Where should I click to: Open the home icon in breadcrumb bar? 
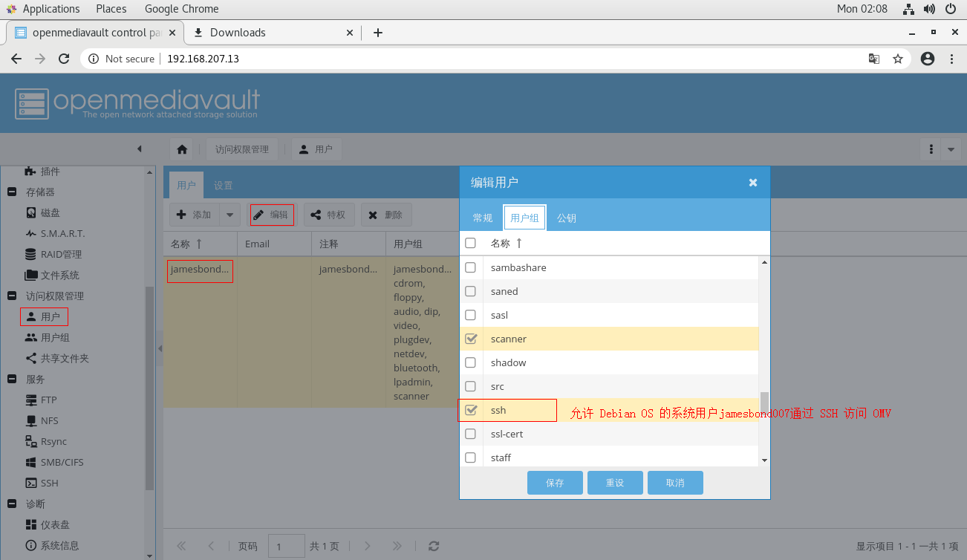pos(182,149)
